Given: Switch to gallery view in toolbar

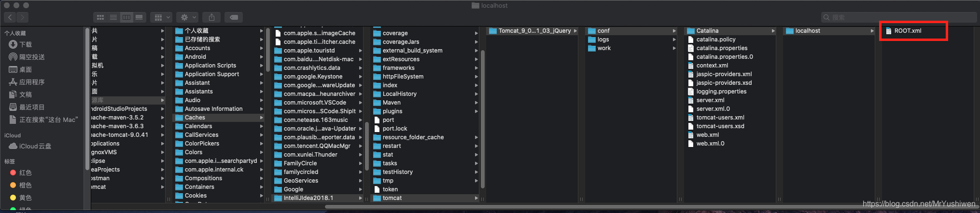Looking at the screenshot, I should (139, 17).
